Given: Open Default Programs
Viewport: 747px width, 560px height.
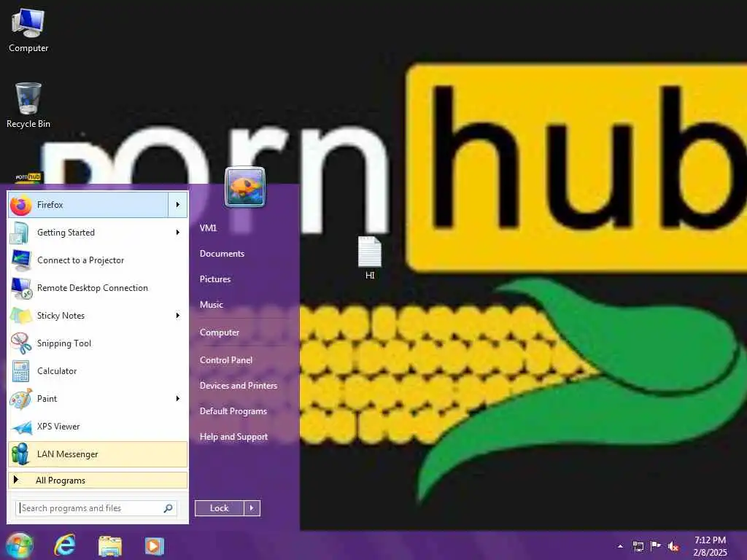Looking at the screenshot, I should click(233, 411).
